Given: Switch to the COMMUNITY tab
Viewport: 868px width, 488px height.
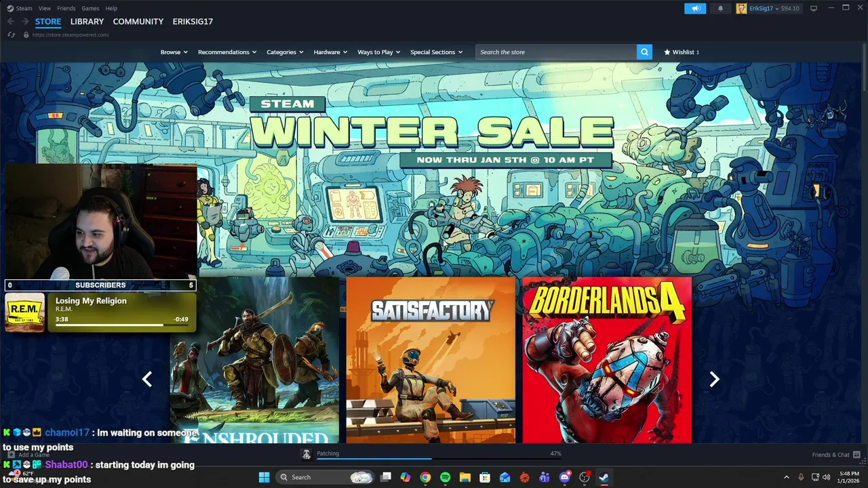Looking at the screenshot, I should click(138, 22).
